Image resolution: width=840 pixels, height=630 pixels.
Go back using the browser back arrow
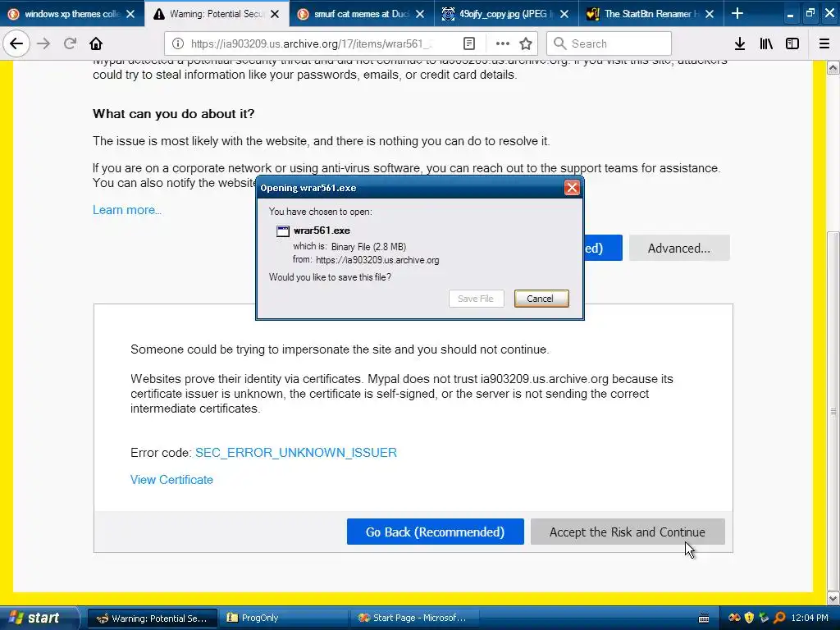(x=16, y=43)
